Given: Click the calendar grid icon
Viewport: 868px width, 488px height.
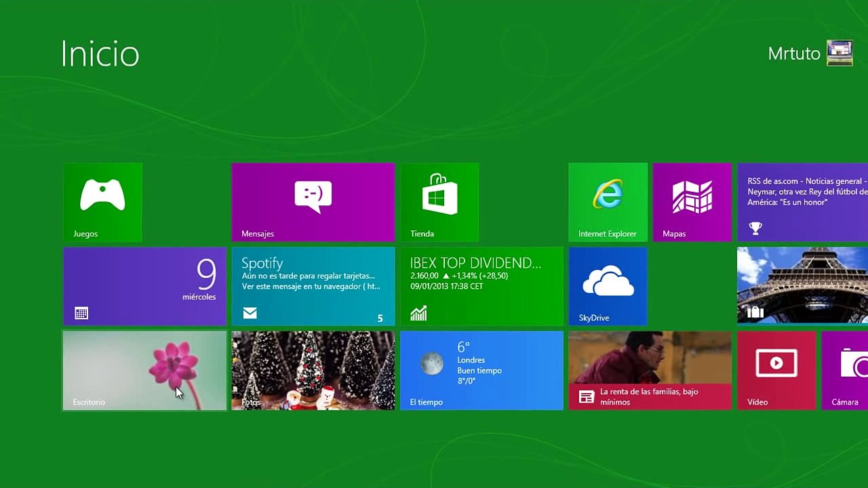Looking at the screenshot, I should coord(81,313).
